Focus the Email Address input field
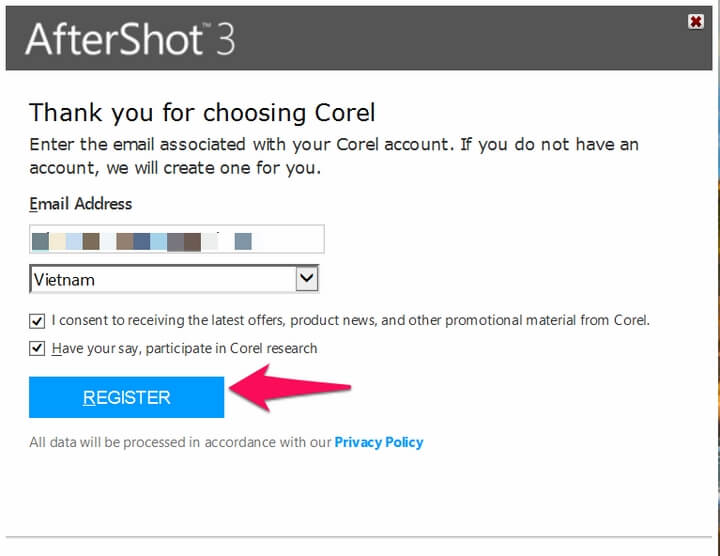This screenshot has height=556, width=720. [x=177, y=239]
